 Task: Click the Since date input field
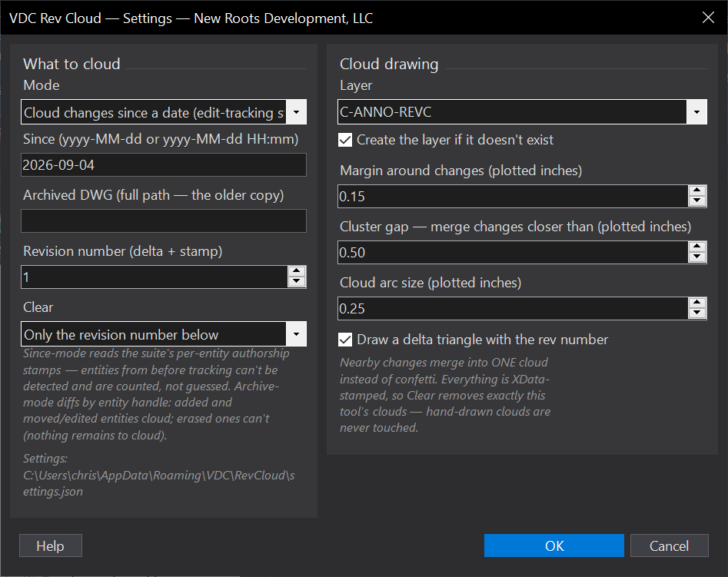164,164
